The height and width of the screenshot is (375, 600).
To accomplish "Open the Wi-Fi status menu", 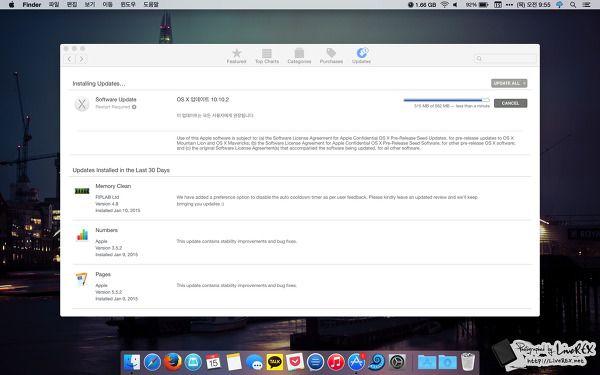I will (x=444, y=5).
